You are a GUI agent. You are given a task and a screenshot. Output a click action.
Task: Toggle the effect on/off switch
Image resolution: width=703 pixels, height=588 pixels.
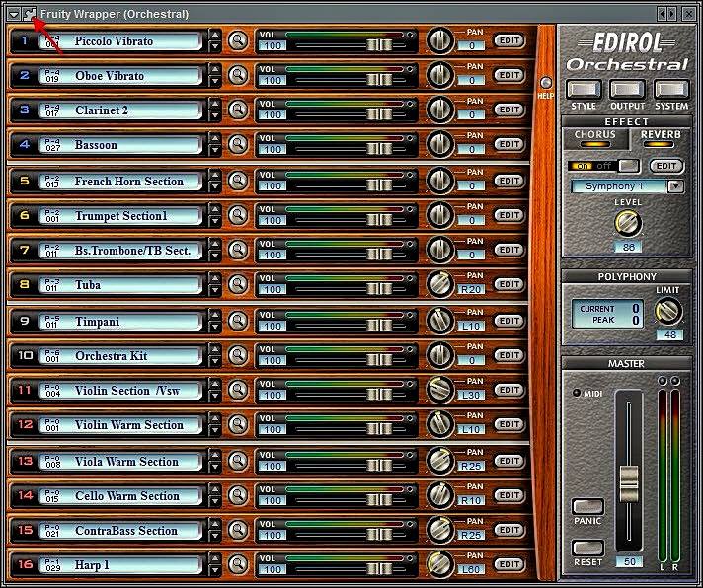pyautogui.click(x=603, y=166)
